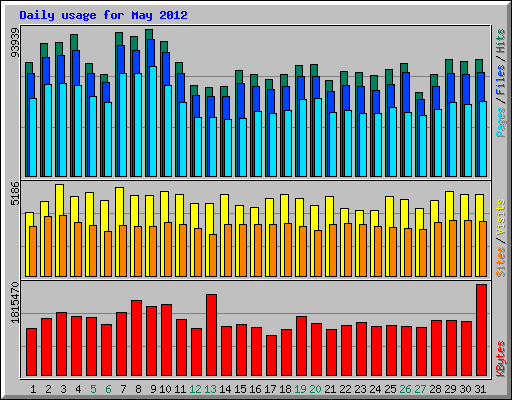Image resolution: width=512 pixels, height=400 pixels.
Task: Click the yellow Visits bar for day 3
Action: tap(60, 200)
